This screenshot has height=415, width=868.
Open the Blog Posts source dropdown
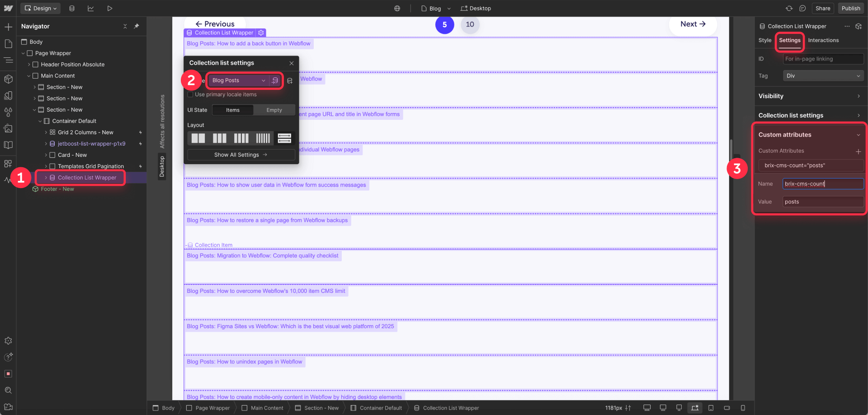click(239, 80)
